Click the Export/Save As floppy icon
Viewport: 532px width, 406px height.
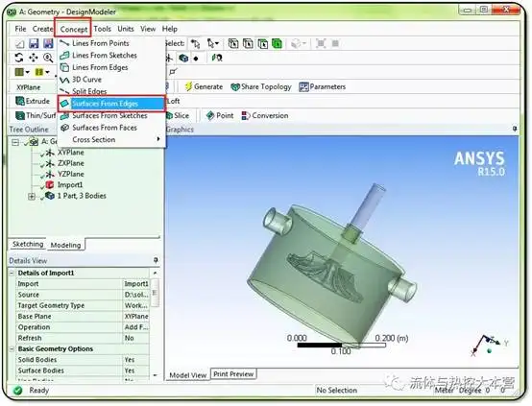[48, 44]
